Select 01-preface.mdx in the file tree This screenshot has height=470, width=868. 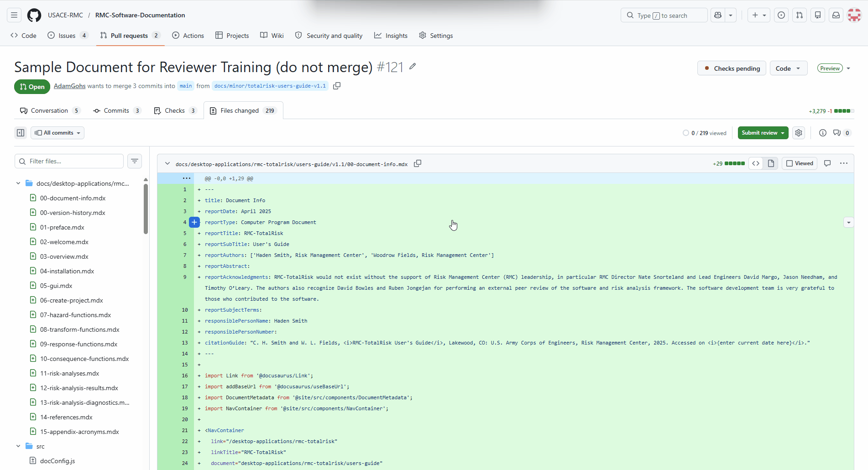(62, 227)
